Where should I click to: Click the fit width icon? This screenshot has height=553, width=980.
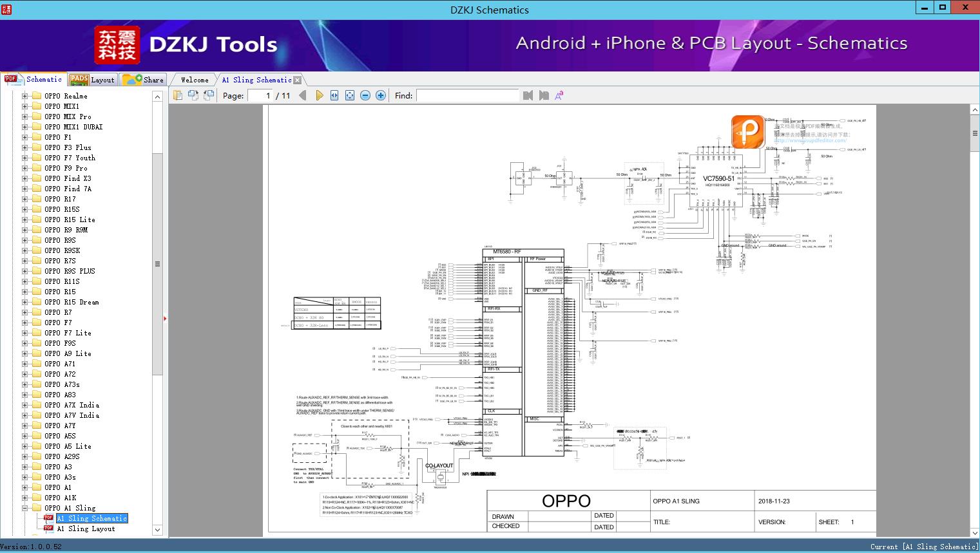pyautogui.click(x=334, y=95)
